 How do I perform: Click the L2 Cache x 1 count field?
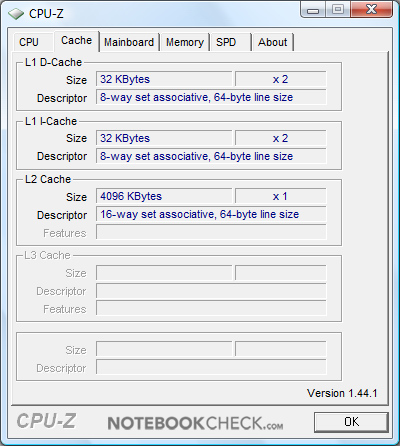click(280, 196)
